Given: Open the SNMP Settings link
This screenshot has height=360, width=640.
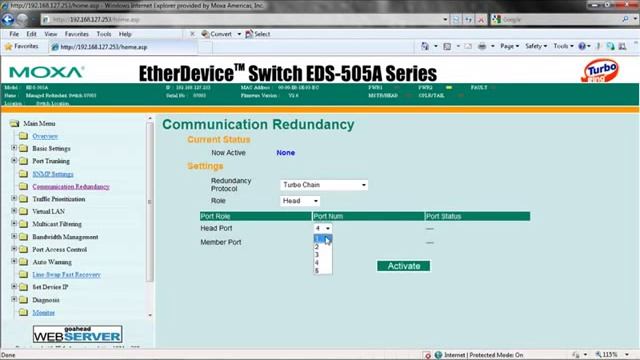Looking at the screenshot, I should pos(53,174).
